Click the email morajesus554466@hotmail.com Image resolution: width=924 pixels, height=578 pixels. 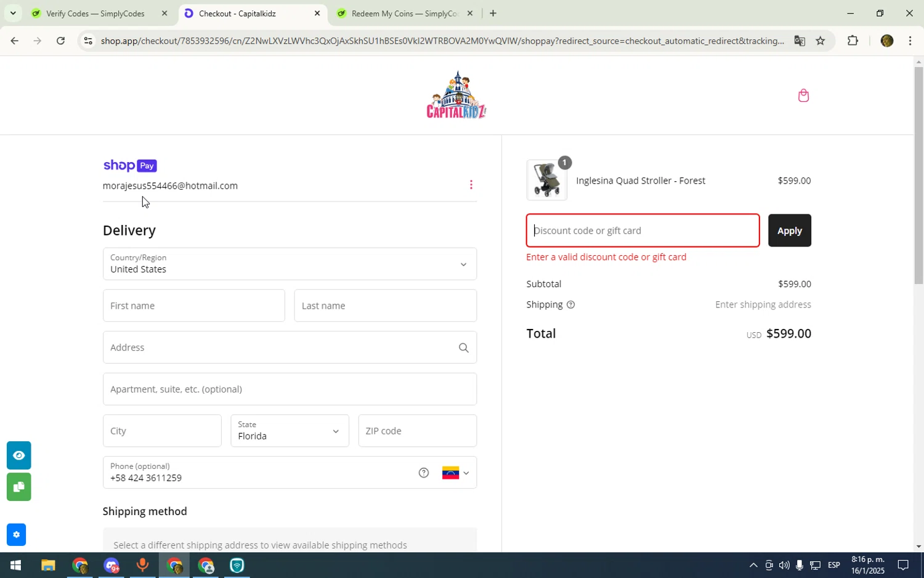170,185
